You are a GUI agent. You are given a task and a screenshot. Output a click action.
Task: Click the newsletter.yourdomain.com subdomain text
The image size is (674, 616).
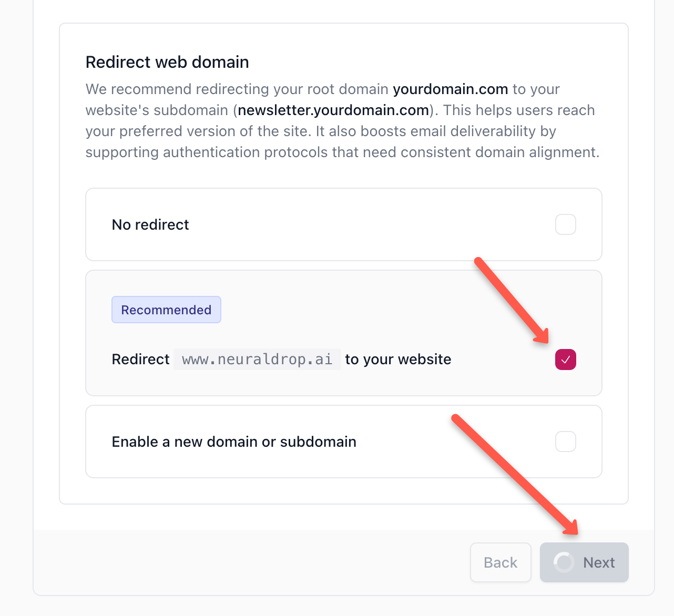tap(333, 110)
